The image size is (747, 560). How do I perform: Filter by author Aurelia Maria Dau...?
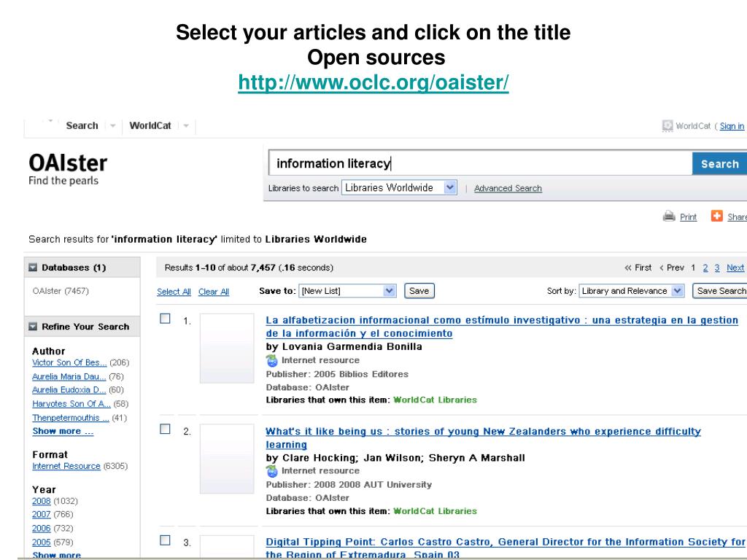pyautogui.click(x=69, y=377)
